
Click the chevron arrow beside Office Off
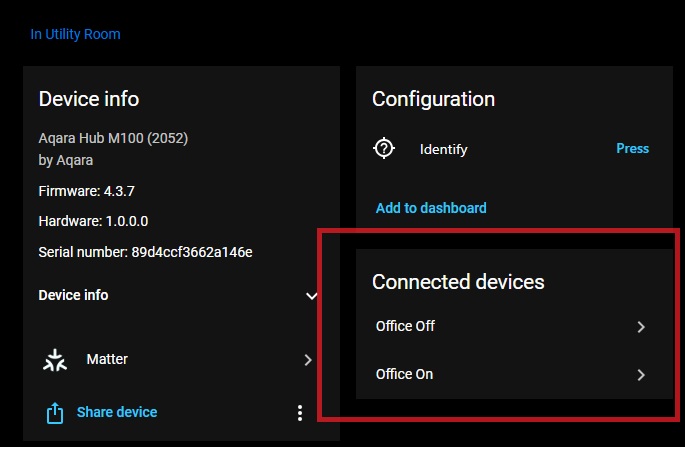click(641, 327)
